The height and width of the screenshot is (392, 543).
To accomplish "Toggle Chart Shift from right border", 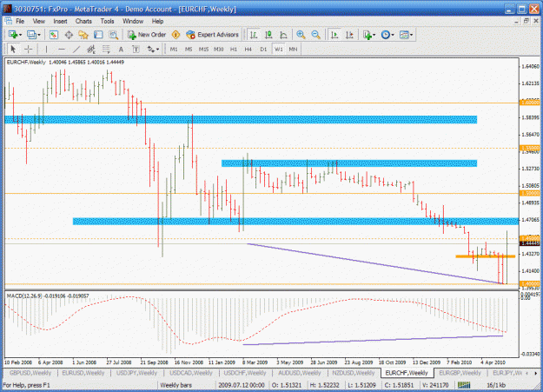I will pos(349,35).
